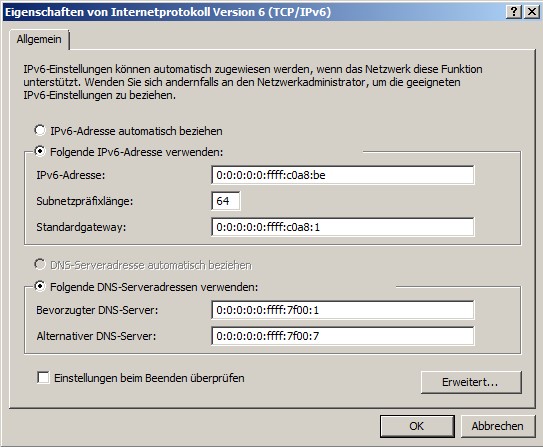Close the IPv6 properties dialog with X
This screenshot has width=543, height=447.
tap(531, 12)
